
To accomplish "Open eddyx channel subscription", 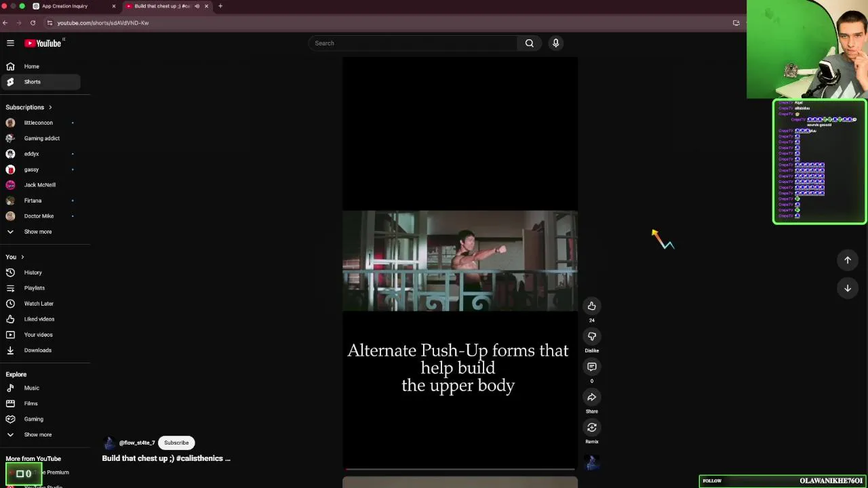I will pos(41,154).
